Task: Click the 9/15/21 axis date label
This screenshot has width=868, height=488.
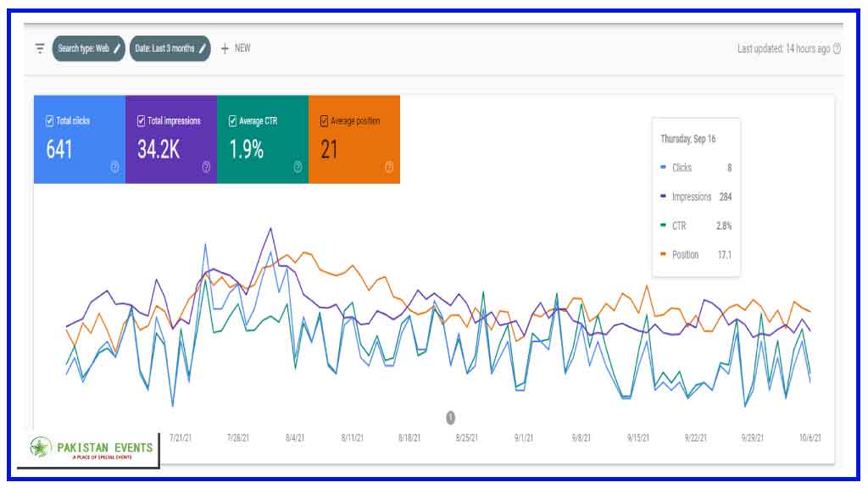Action: [638, 438]
